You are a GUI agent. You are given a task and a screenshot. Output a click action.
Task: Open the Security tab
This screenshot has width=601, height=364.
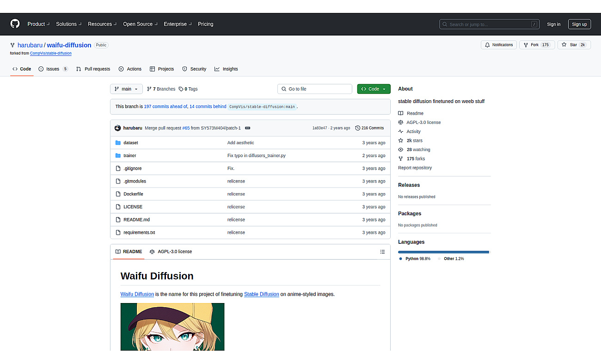pyautogui.click(x=194, y=69)
